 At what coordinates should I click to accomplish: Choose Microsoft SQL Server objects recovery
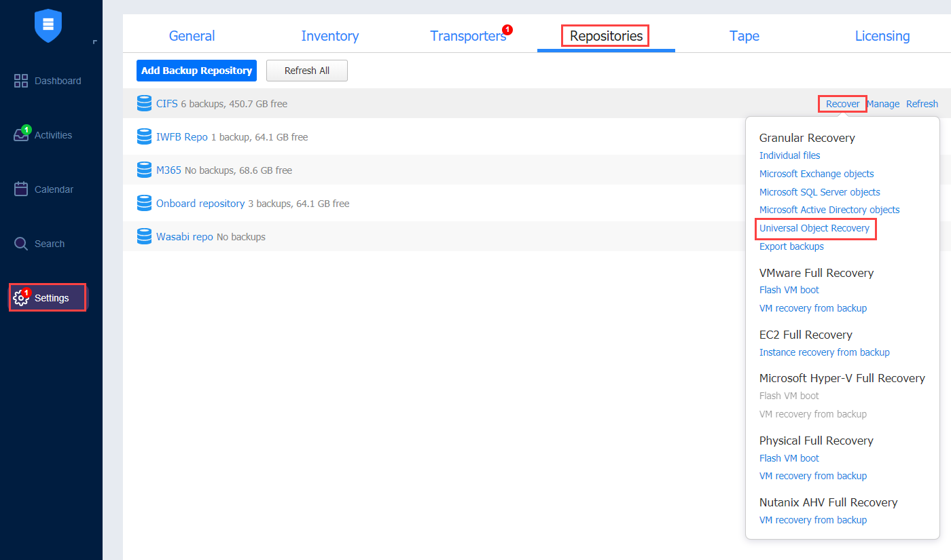click(x=820, y=192)
